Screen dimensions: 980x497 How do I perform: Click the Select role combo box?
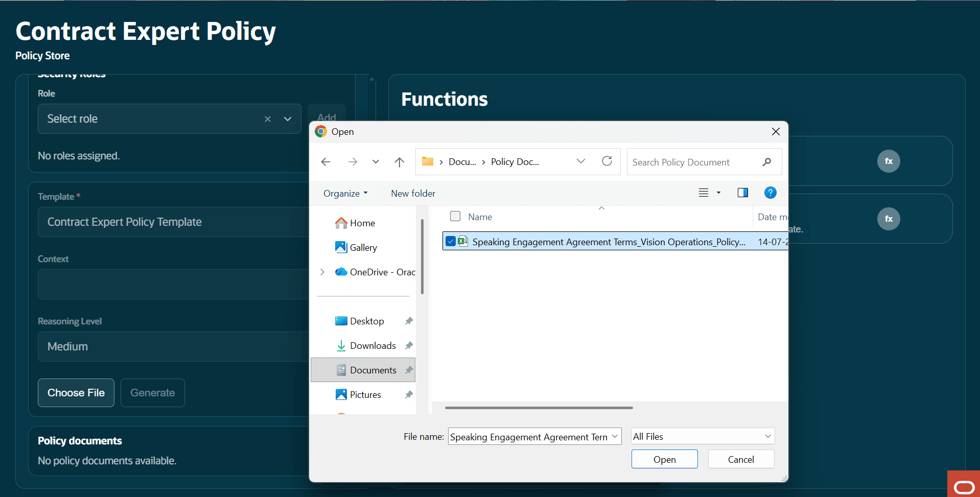[169, 119]
